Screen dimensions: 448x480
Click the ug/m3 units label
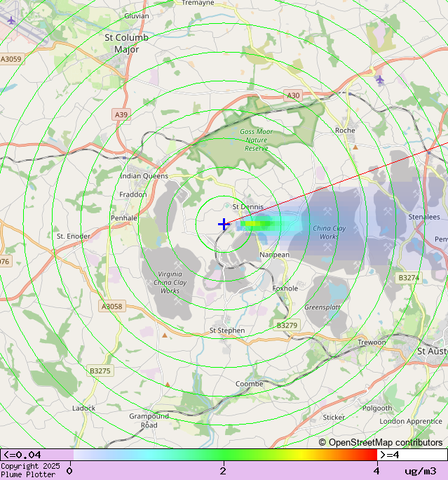pyautogui.click(x=421, y=471)
